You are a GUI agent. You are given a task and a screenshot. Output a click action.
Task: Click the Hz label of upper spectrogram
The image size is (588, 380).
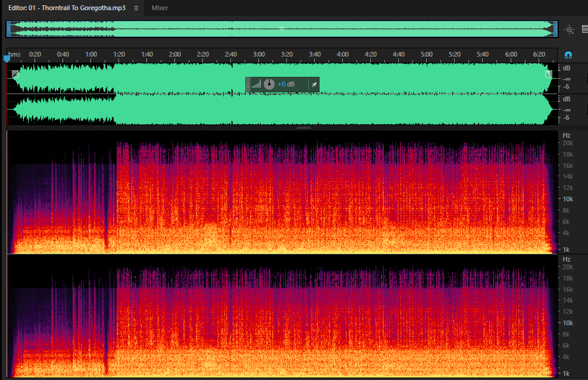pos(566,135)
